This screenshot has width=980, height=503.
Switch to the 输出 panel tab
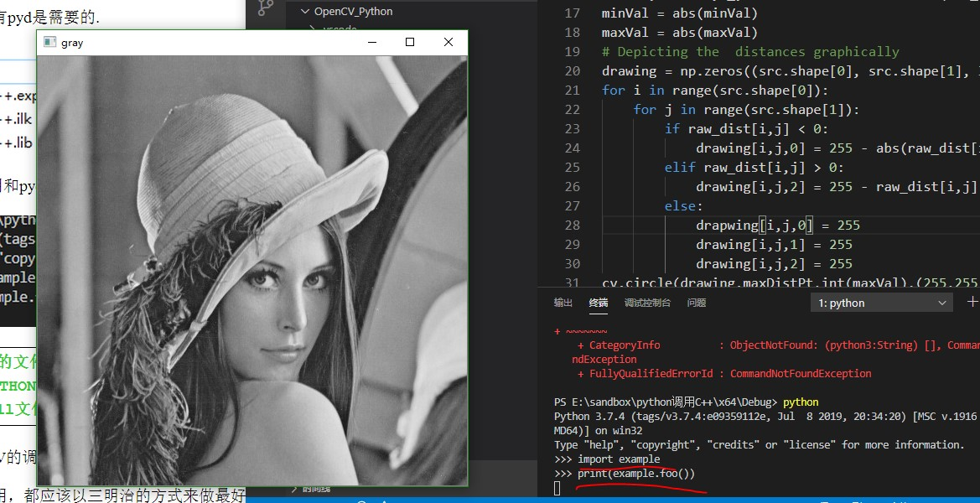tap(563, 303)
